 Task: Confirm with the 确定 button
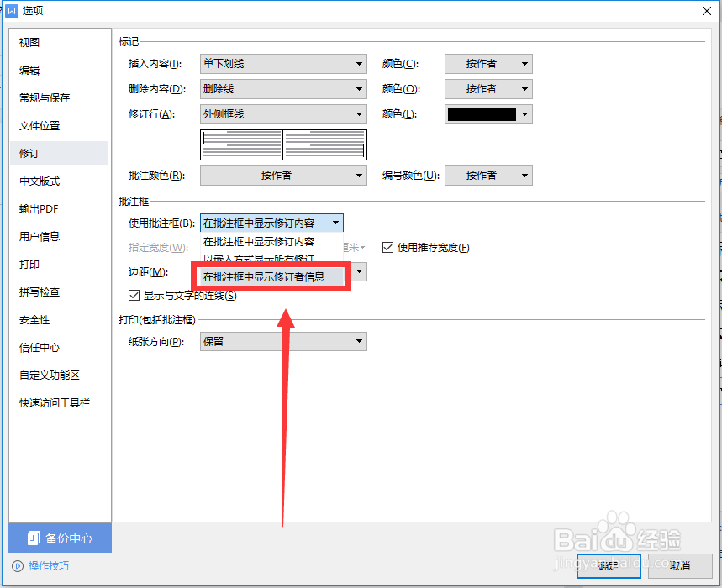point(609,566)
